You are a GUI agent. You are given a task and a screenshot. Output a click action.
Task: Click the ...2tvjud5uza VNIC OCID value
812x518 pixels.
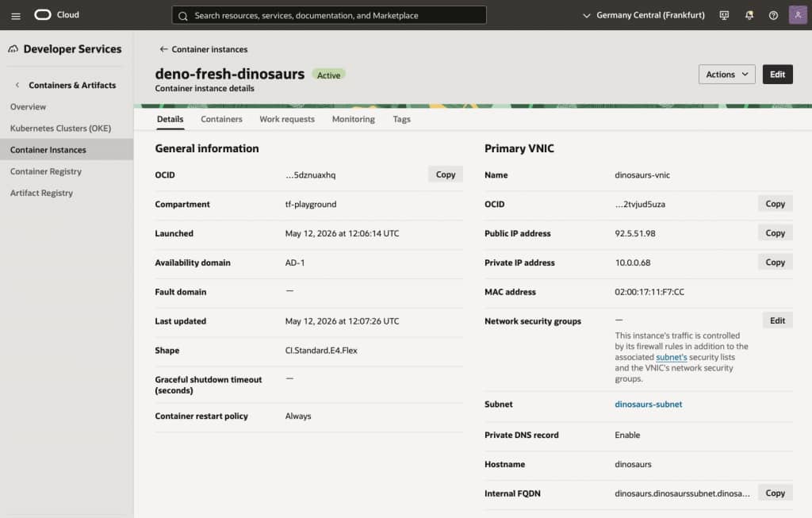pyautogui.click(x=640, y=204)
